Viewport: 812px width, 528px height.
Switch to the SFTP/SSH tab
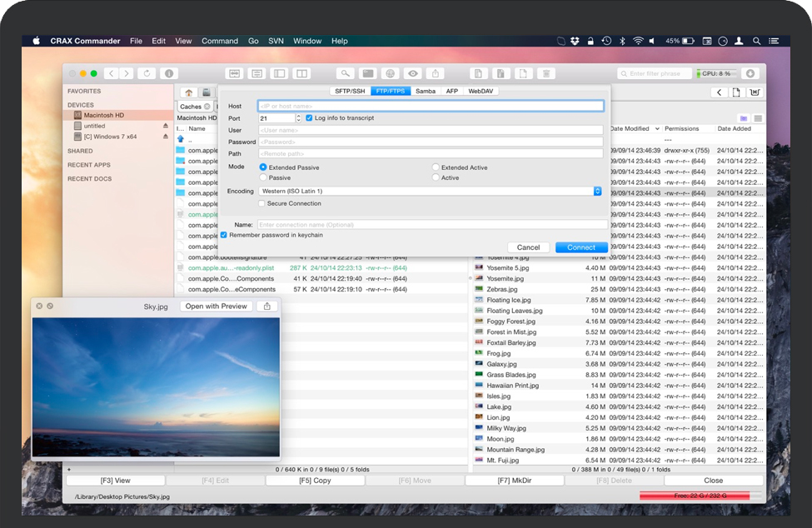(x=350, y=91)
